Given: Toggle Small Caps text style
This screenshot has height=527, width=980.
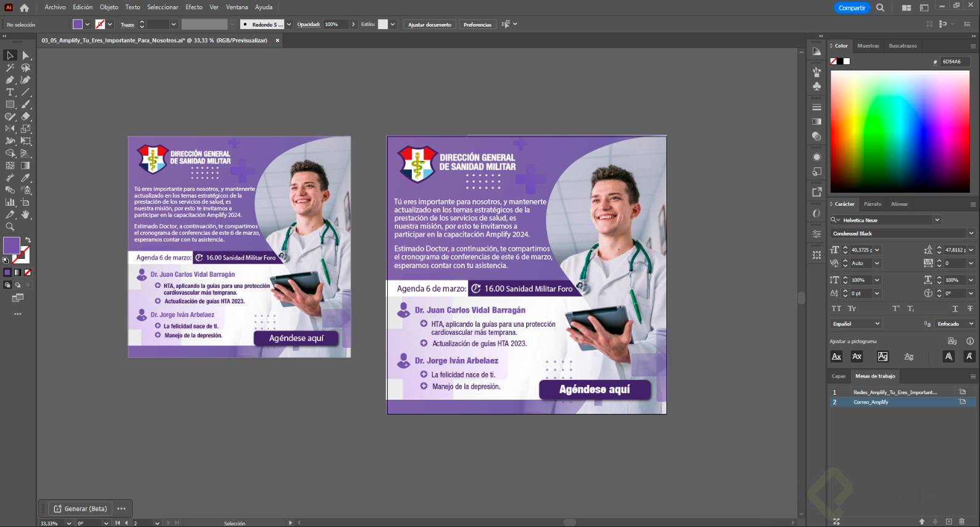Looking at the screenshot, I should tap(852, 308).
